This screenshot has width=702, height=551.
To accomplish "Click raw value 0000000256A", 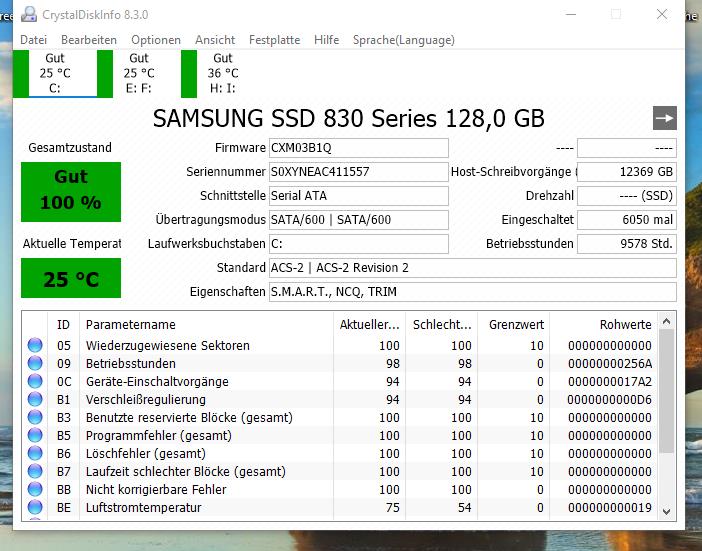I will (610, 363).
